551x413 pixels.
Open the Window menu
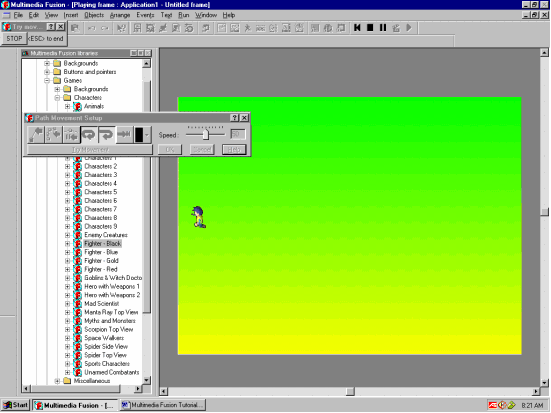(x=206, y=15)
